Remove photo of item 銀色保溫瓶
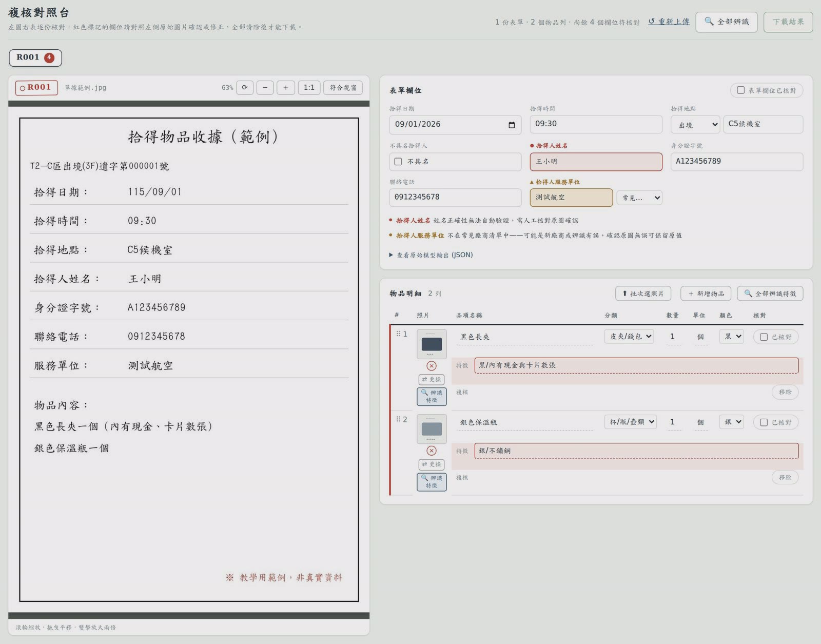 pyautogui.click(x=432, y=451)
